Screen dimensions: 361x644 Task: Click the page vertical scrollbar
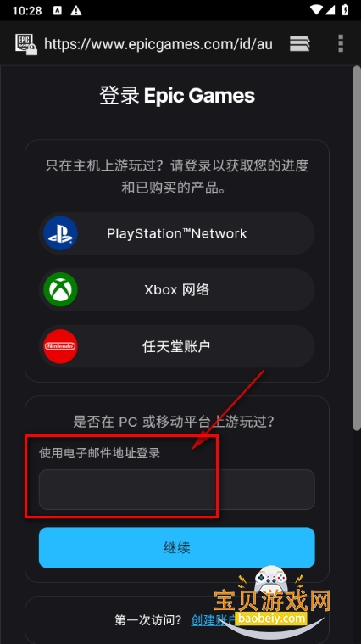[357, 248]
